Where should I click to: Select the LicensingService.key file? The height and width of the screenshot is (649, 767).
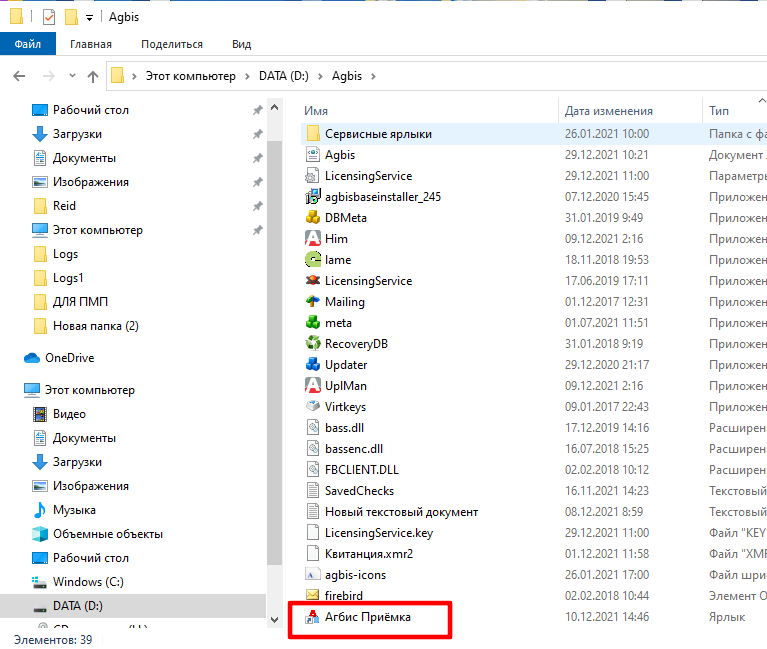pos(379,533)
